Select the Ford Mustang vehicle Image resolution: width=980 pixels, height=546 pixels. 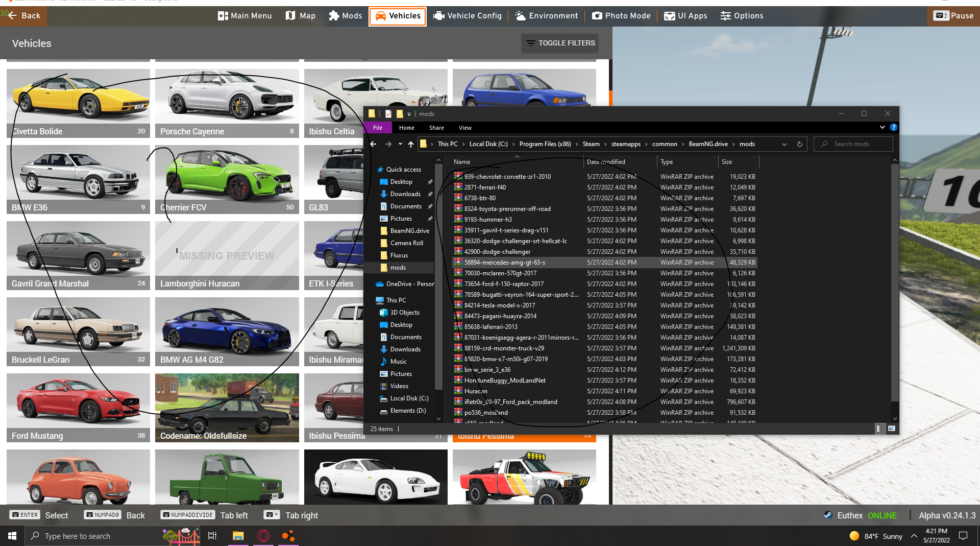pyautogui.click(x=78, y=408)
